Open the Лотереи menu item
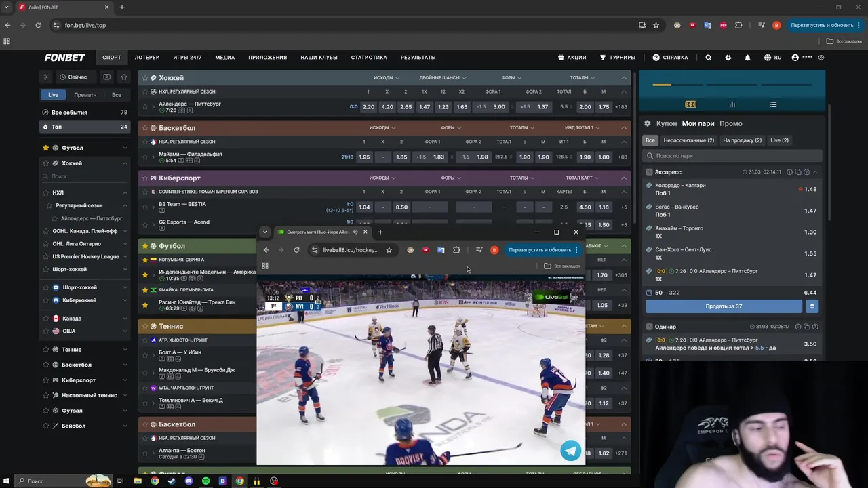Viewport: 868px width, 488px height. click(x=147, y=58)
